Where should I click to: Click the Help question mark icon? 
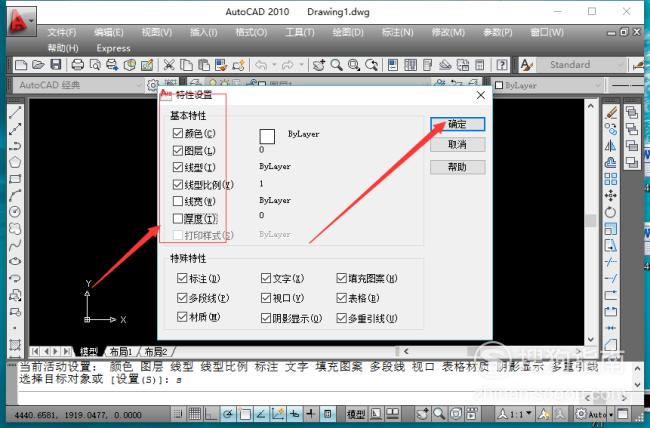pyautogui.click(x=502, y=65)
